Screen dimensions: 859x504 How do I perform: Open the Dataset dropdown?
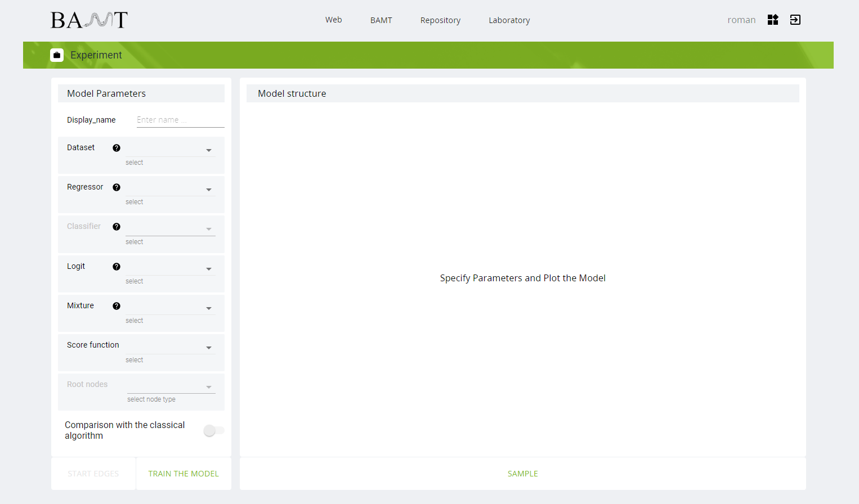(171, 149)
